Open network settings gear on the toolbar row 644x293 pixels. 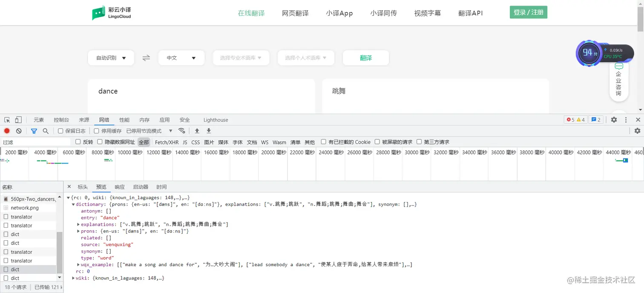pyautogui.click(x=637, y=131)
